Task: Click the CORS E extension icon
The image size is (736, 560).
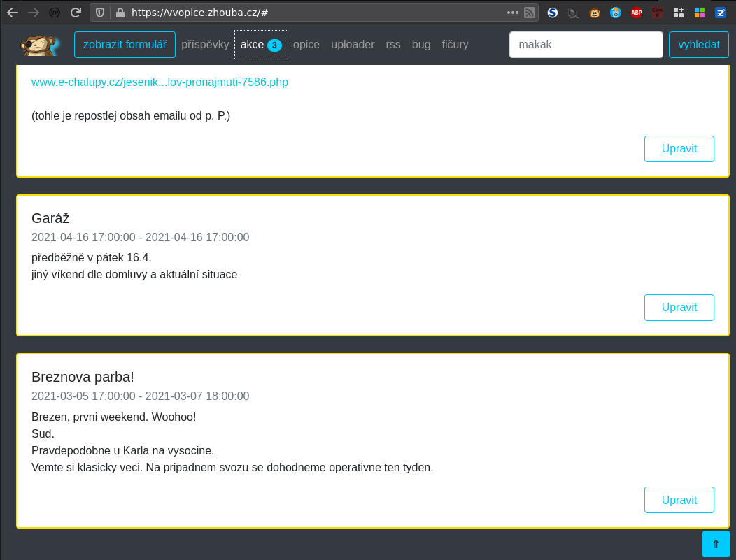Action: 657,13
